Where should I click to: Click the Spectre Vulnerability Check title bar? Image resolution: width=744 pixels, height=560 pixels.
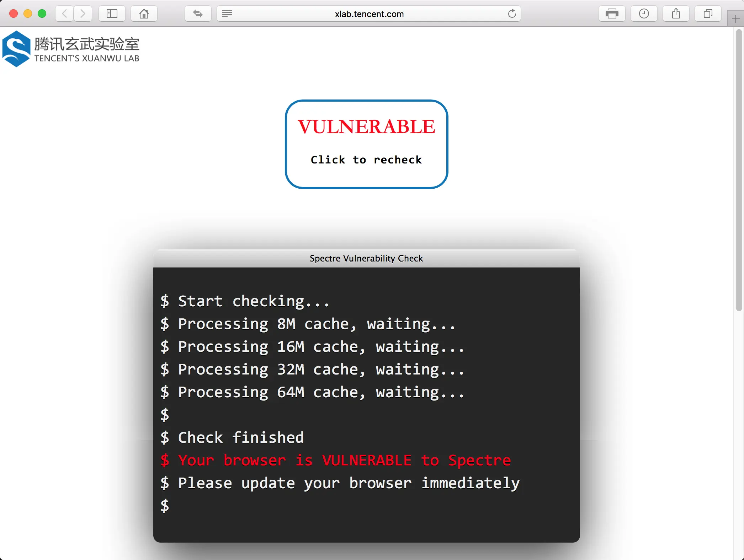click(366, 258)
